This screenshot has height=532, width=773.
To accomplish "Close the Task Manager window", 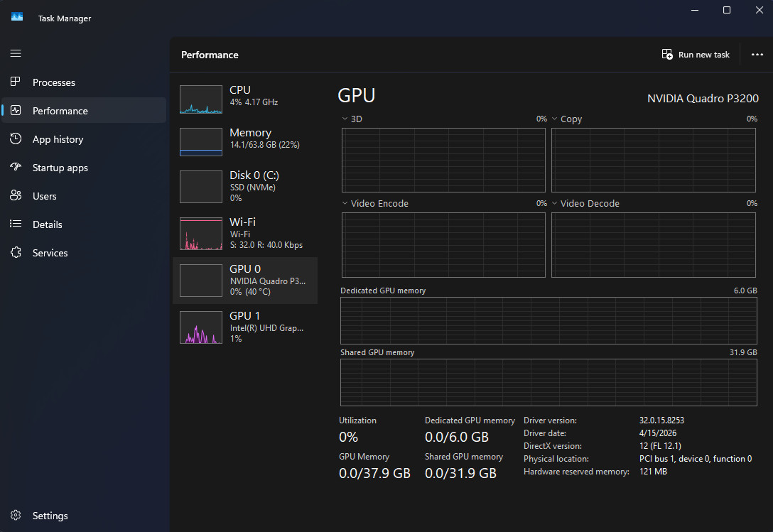I will click(760, 11).
